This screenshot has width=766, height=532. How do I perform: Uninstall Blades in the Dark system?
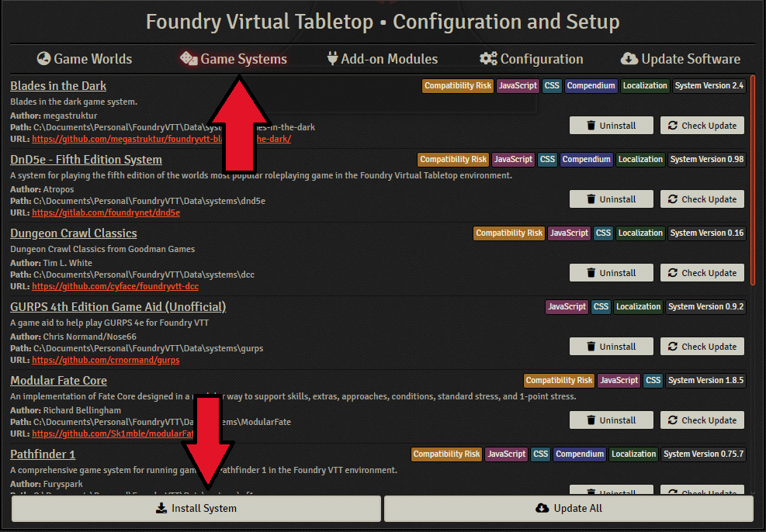click(x=611, y=126)
